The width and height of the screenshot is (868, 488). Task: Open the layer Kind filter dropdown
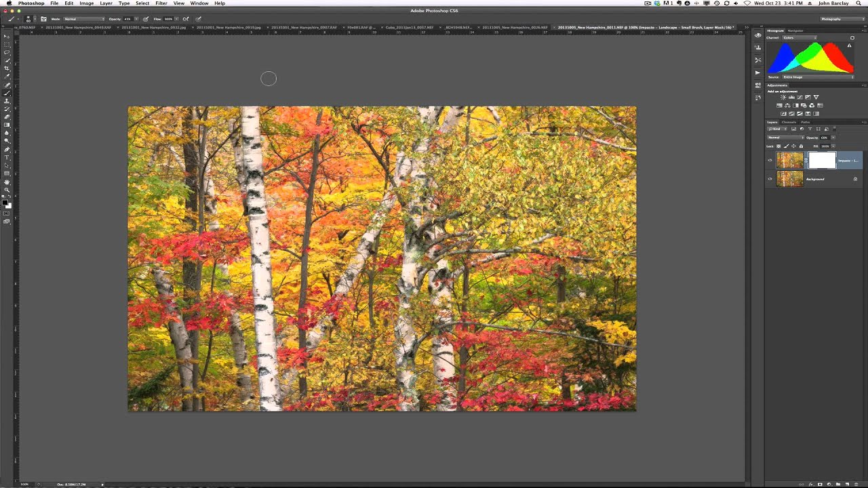pyautogui.click(x=777, y=129)
